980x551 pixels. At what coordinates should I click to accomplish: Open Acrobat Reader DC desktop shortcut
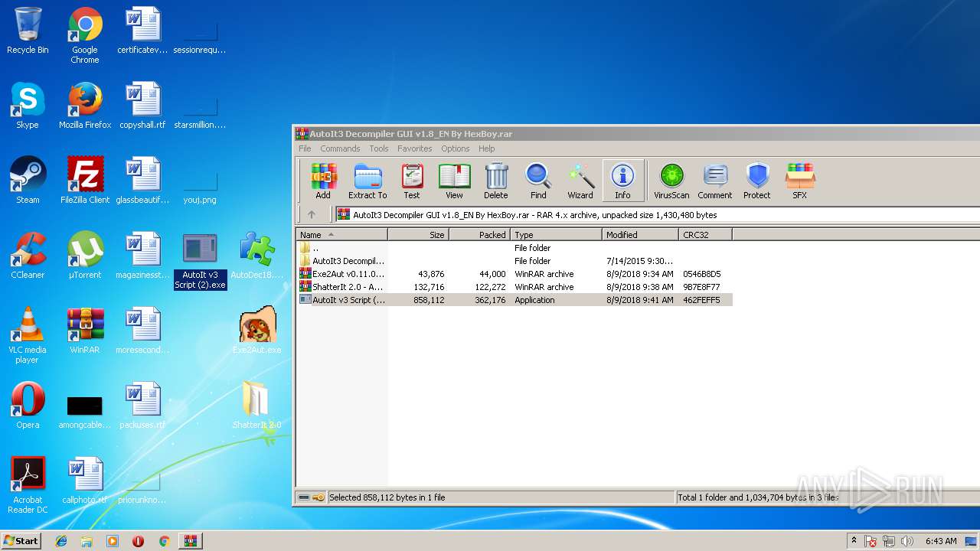pos(28,485)
